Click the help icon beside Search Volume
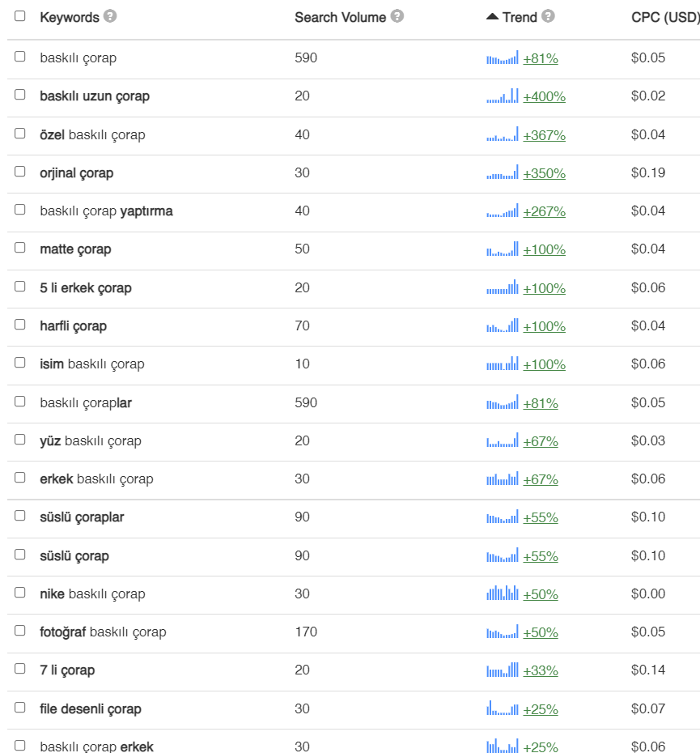This screenshot has width=700, height=753. pyautogui.click(x=397, y=16)
